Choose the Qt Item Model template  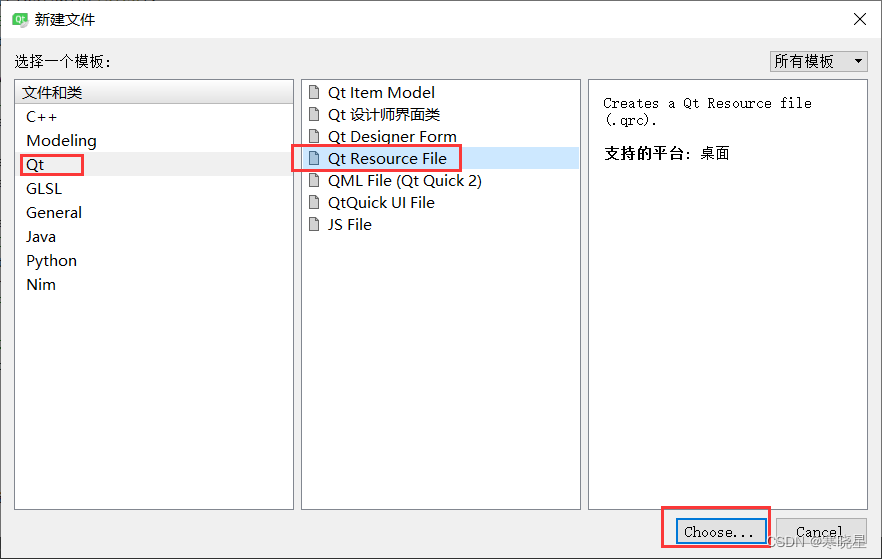pos(440,92)
